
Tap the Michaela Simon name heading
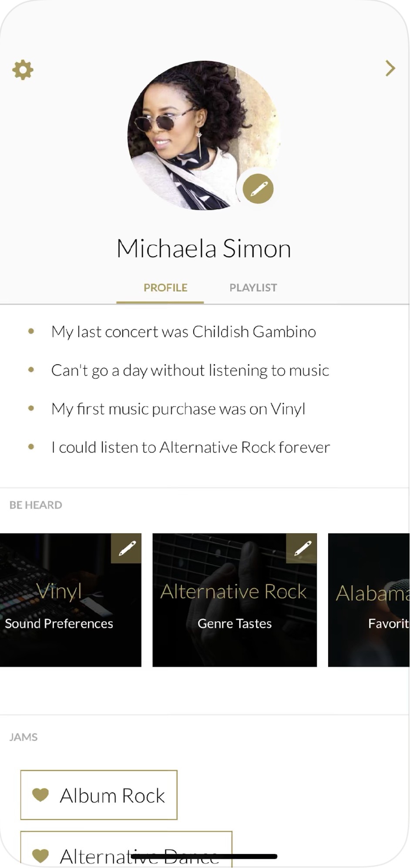pyautogui.click(x=204, y=248)
